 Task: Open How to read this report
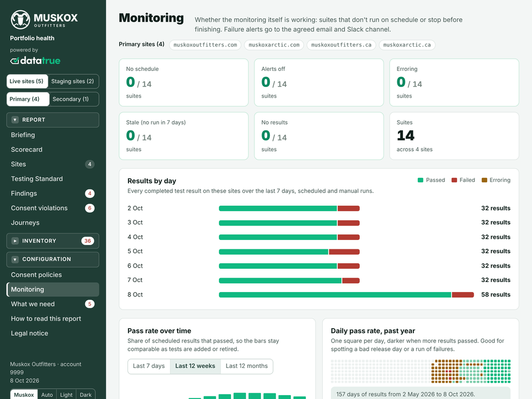[53, 319]
